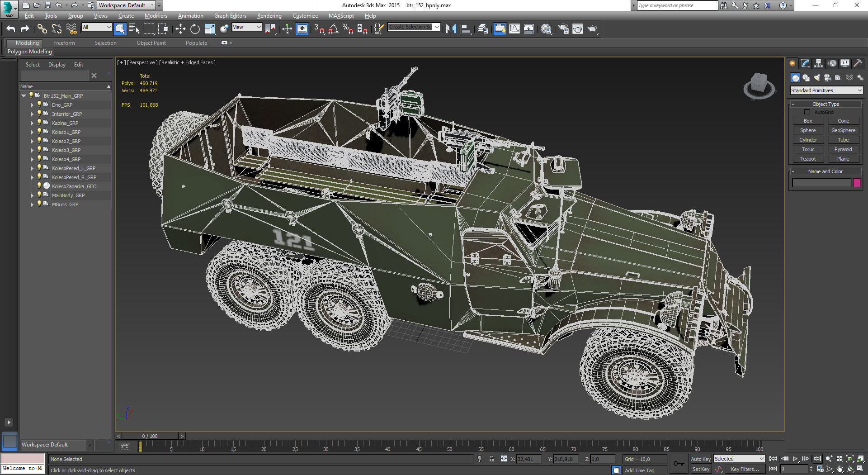Open the Motion command panel tab
Viewport: 868px width, 475px height.
(832, 63)
